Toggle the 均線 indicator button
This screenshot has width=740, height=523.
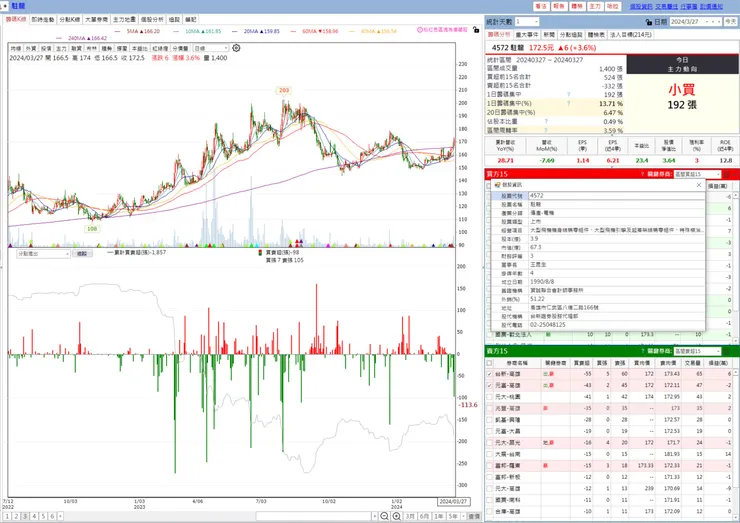pos(16,48)
